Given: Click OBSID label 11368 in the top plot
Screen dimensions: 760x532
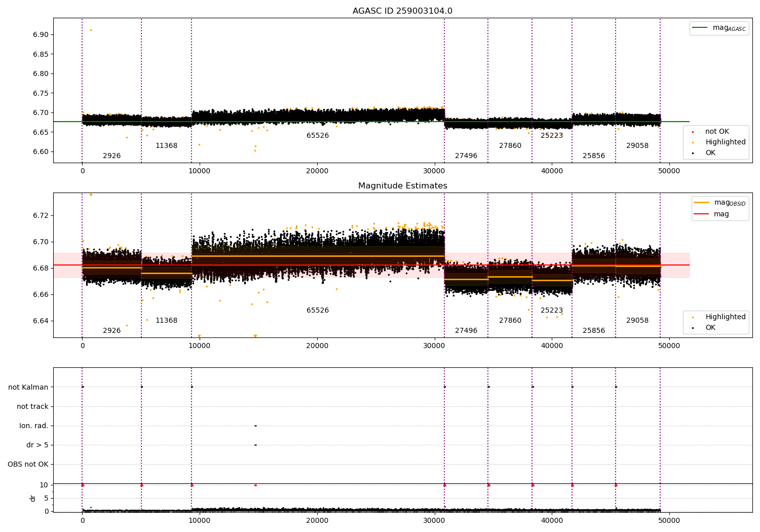Looking at the screenshot, I should 166,146.
